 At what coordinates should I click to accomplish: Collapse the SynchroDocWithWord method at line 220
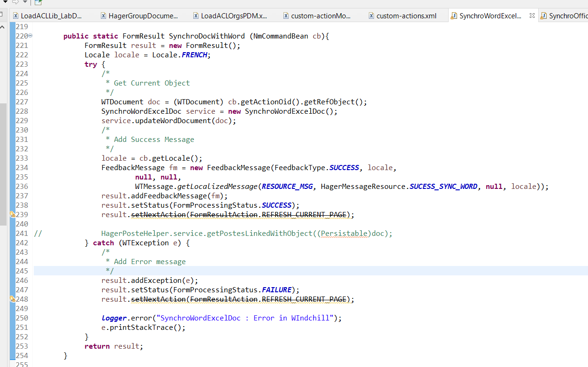point(31,36)
